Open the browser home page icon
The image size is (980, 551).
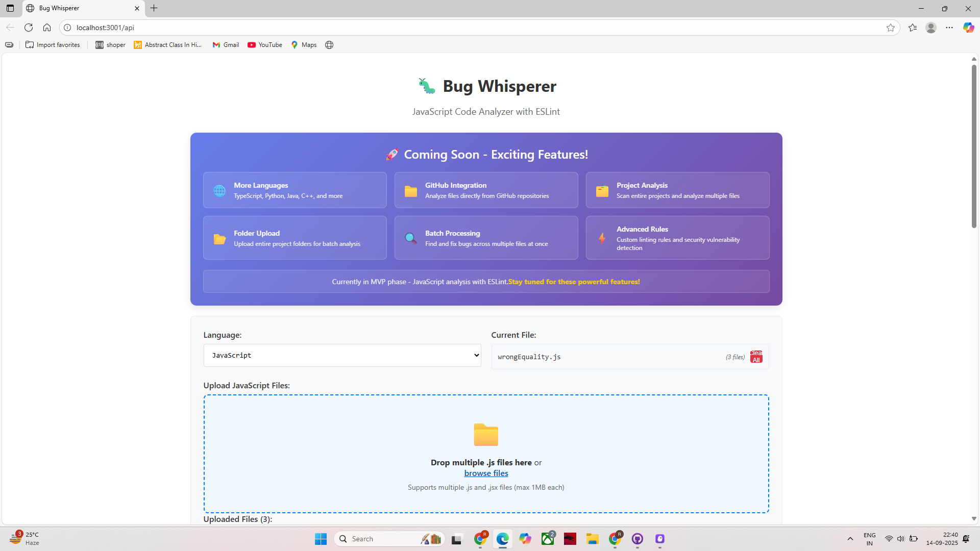pos(47,28)
